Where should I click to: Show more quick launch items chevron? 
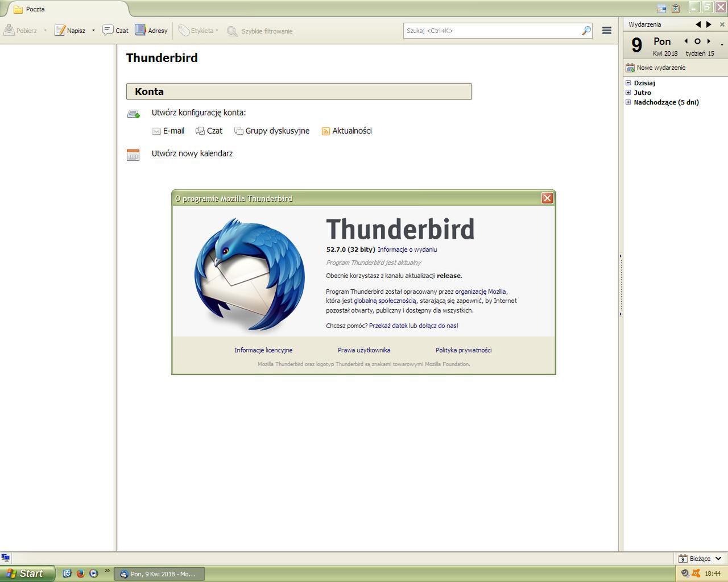[107, 571]
